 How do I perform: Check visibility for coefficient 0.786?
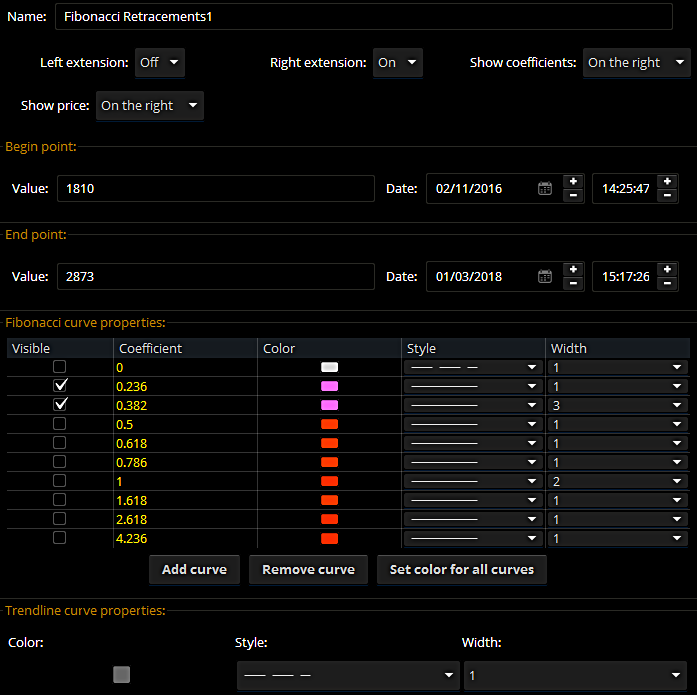(x=60, y=462)
